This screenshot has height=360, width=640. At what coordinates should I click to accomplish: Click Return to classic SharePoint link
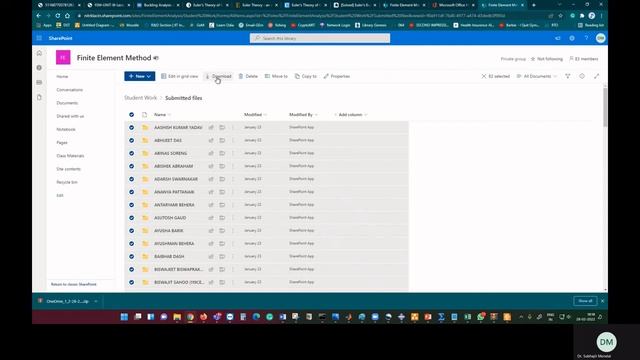click(x=73, y=284)
